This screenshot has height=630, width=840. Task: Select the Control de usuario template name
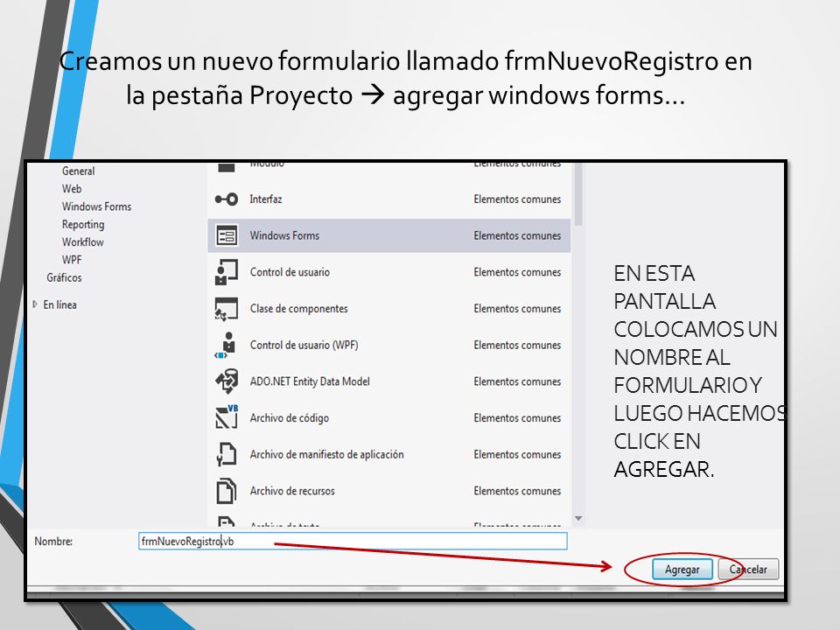290,272
